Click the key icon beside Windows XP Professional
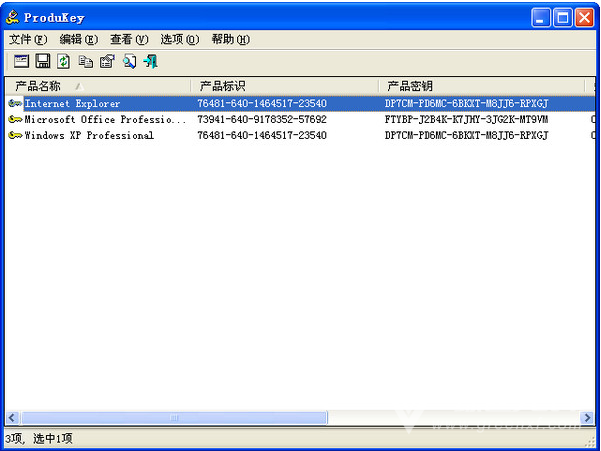The height and width of the screenshot is (451, 601). [x=15, y=135]
